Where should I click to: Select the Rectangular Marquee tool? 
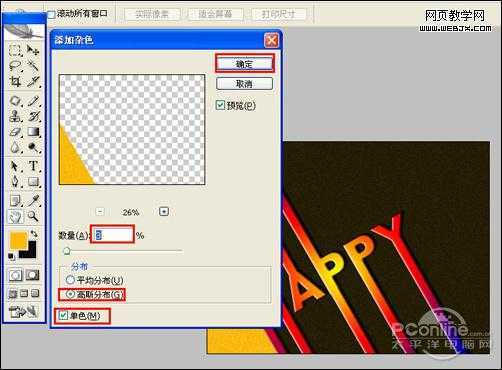click(x=15, y=50)
